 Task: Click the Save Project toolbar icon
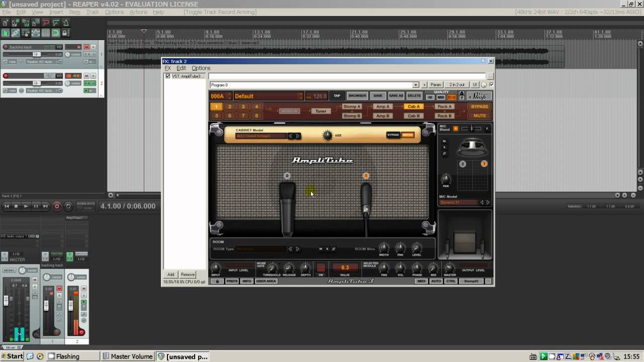[x=26, y=23]
